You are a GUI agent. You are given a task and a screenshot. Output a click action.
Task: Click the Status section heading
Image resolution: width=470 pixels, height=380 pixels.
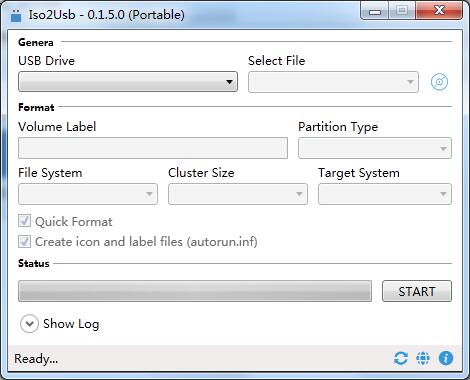tap(34, 263)
